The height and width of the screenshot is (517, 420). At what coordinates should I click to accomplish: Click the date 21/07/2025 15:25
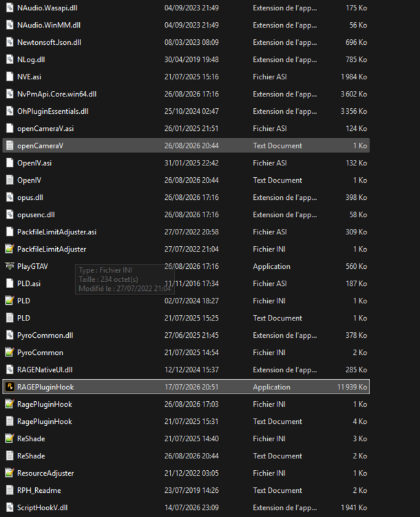pyautogui.click(x=191, y=318)
